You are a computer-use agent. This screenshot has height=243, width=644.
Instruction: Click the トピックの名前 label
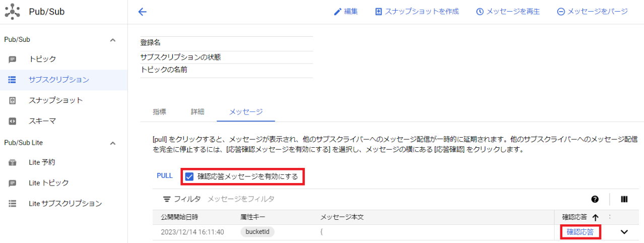pos(164,70)
